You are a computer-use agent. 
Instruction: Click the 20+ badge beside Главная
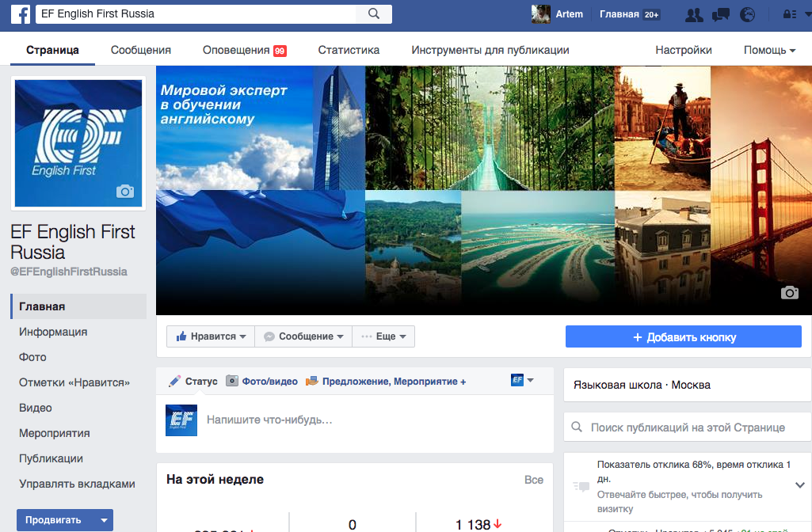651,14
